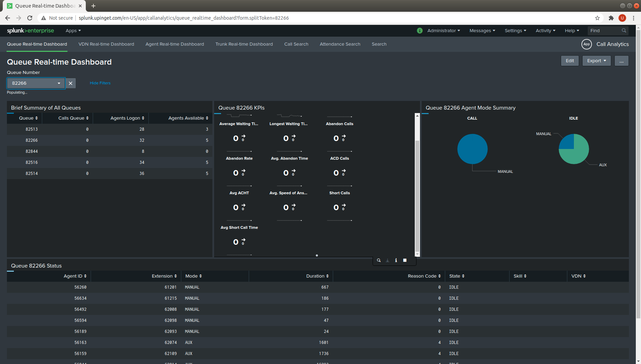Close the Queue Real-time Dashboard browser tab
The height and width of the screenshot is (364, 641).
coord(80,6)
